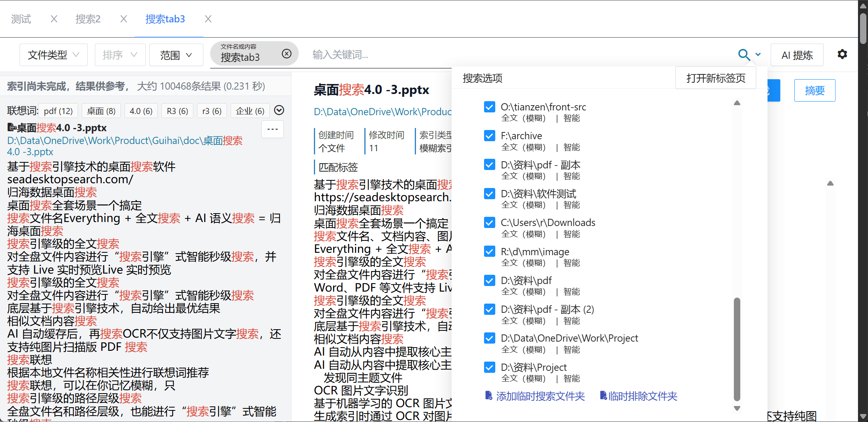
Task: Uncheck the C:\Users\r\Downloads checkbox
Action: pyautogui.click(x=489, y=222)
